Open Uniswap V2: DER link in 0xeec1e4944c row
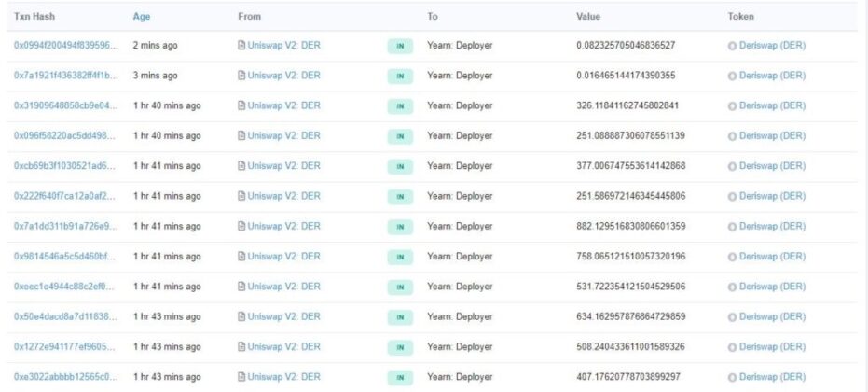The height and width of the screenshot is (392, 868). (283, 287)
